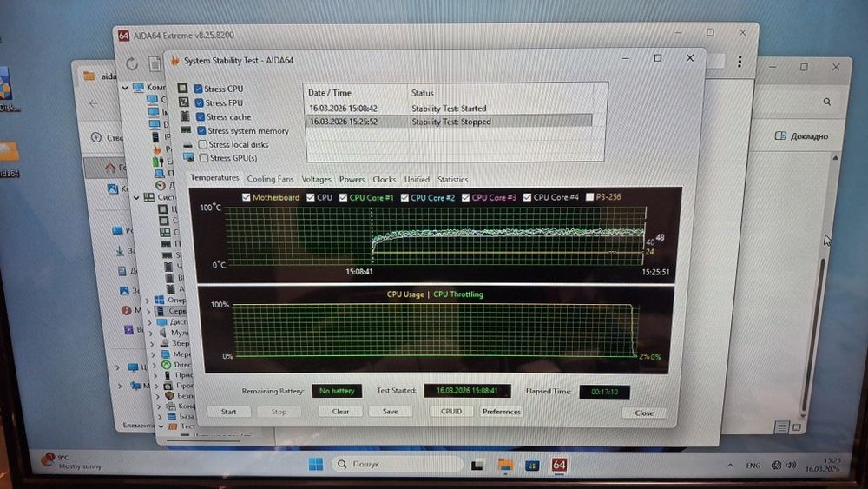Open File Explorer from the taskbar

tap(505, 465)
